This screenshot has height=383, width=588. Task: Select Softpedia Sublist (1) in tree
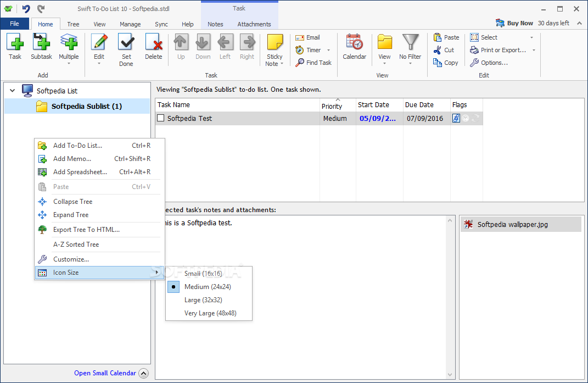(x=77, y=106)
